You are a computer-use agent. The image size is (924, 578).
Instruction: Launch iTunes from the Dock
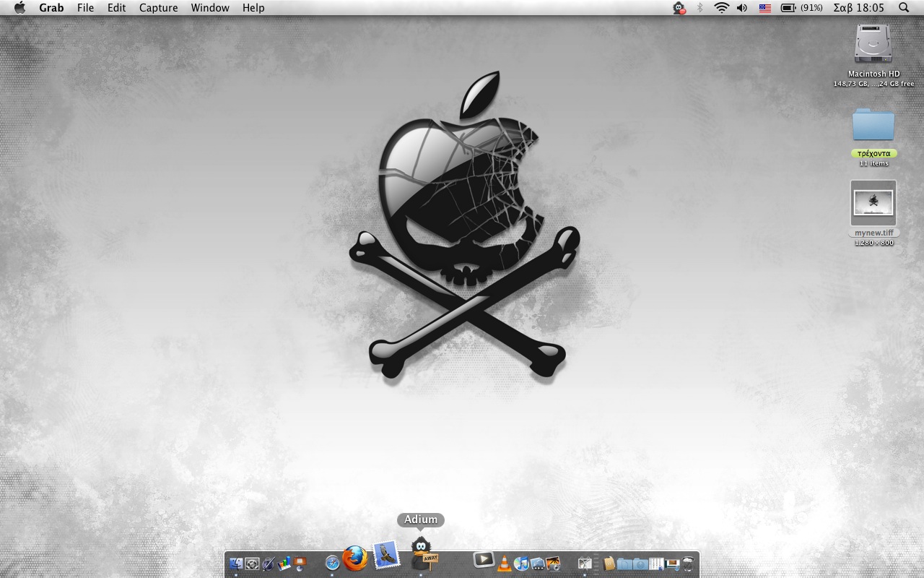tap(521, 563)
